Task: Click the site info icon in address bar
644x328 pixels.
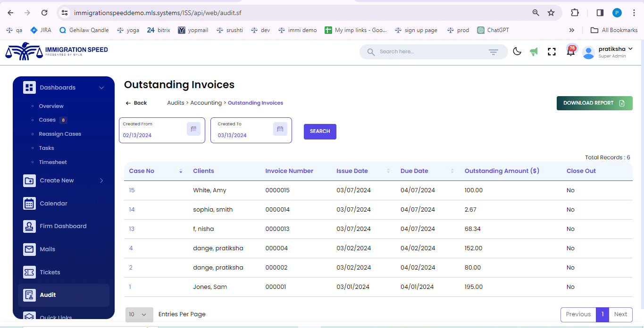Action: pyautogui.click(x=65, y=13)
